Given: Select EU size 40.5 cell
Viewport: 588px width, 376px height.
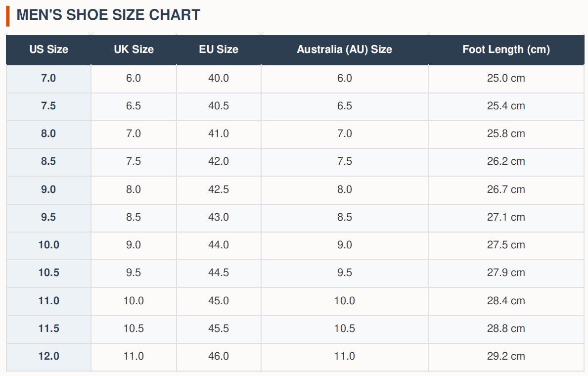Looking at the screenshot, I should pyautogui.click(x=219, y=106).
